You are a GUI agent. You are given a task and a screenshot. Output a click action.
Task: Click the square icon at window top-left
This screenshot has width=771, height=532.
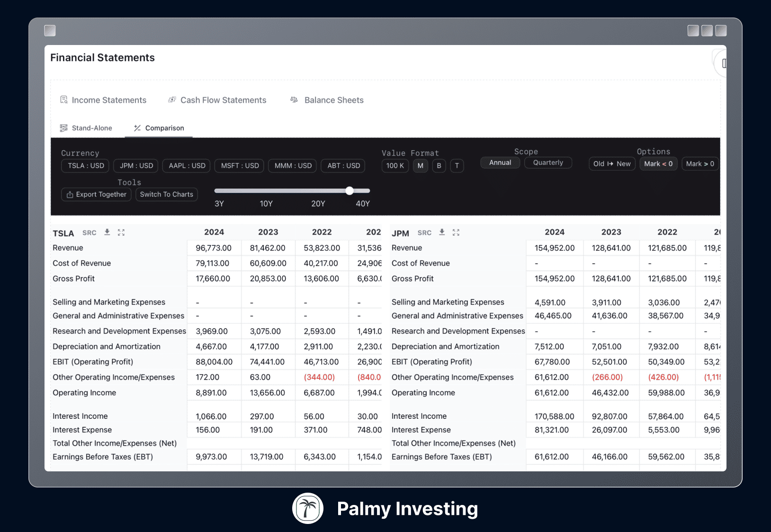pyautogui.click(x=50, y=31)
